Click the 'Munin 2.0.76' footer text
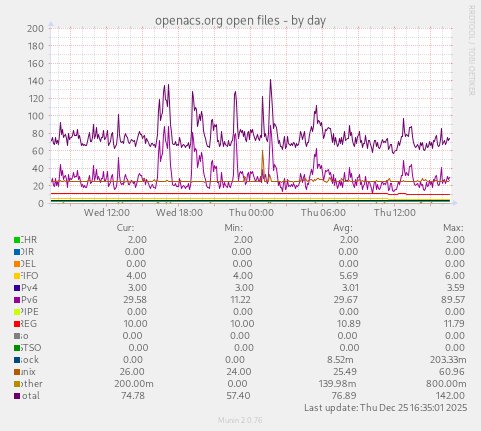This screenshot has height=431, width=481. pyautogui.click(x=240, y=420)
